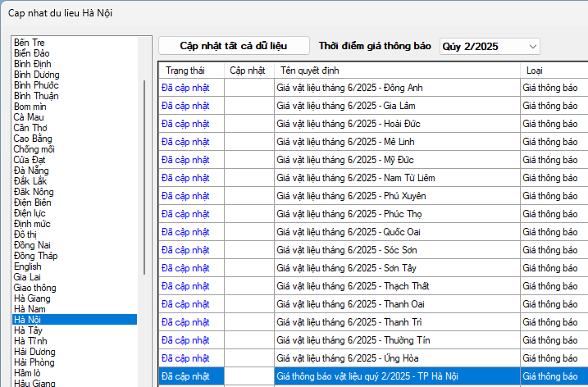
Task: Choose Giao thông from the left list
Action: pos(34,287)
